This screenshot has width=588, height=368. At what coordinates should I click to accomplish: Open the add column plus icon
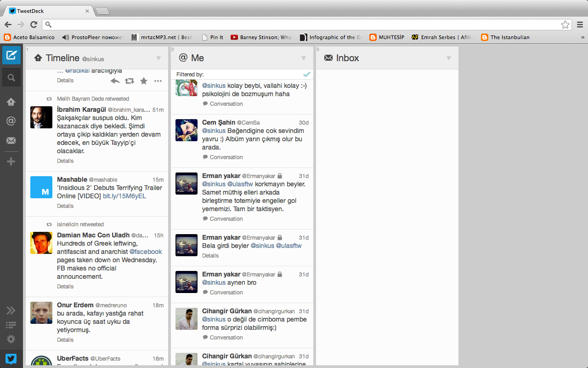[x=11, y=161]
